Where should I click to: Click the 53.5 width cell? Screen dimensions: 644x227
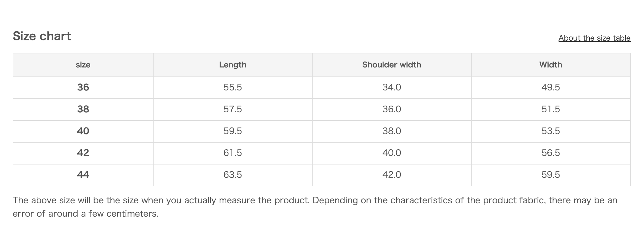[x=550, y=131]
